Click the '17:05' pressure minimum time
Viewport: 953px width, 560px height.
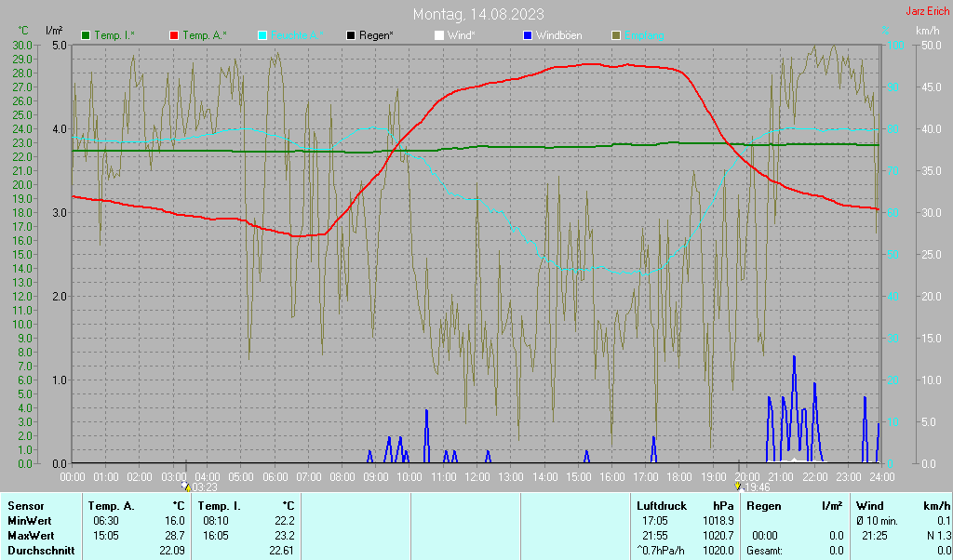point(654,521)
